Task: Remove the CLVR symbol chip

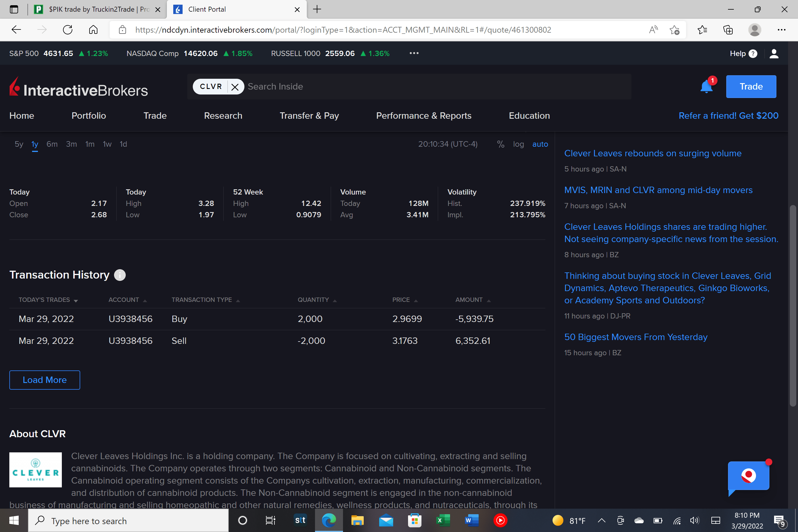Action: point(235,87)
